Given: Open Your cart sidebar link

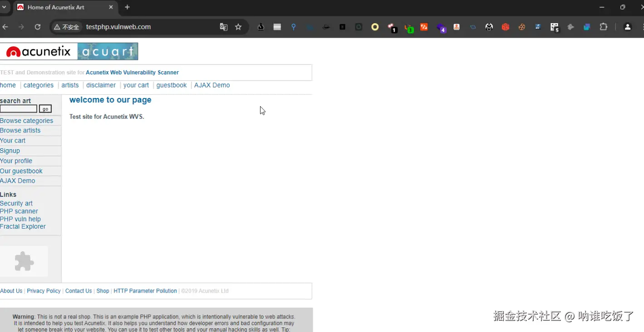Looking at the screenshot, I should coord(13,141).
